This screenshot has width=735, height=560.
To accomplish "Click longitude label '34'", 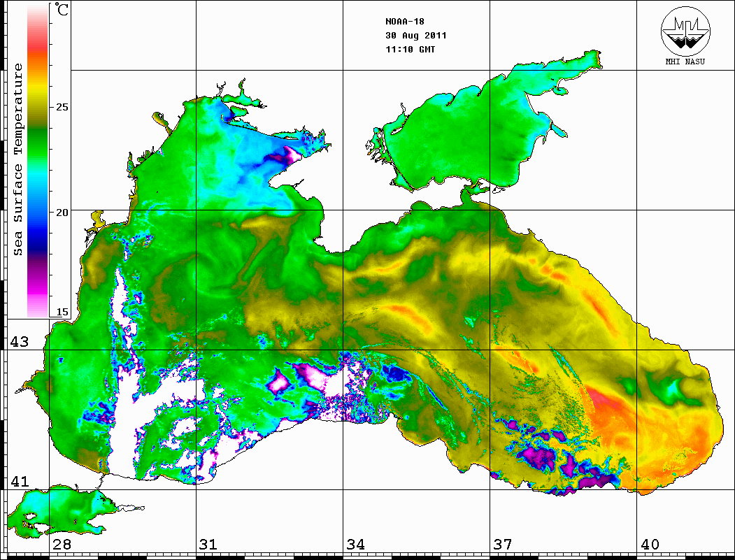I will (x=355, y=545).
